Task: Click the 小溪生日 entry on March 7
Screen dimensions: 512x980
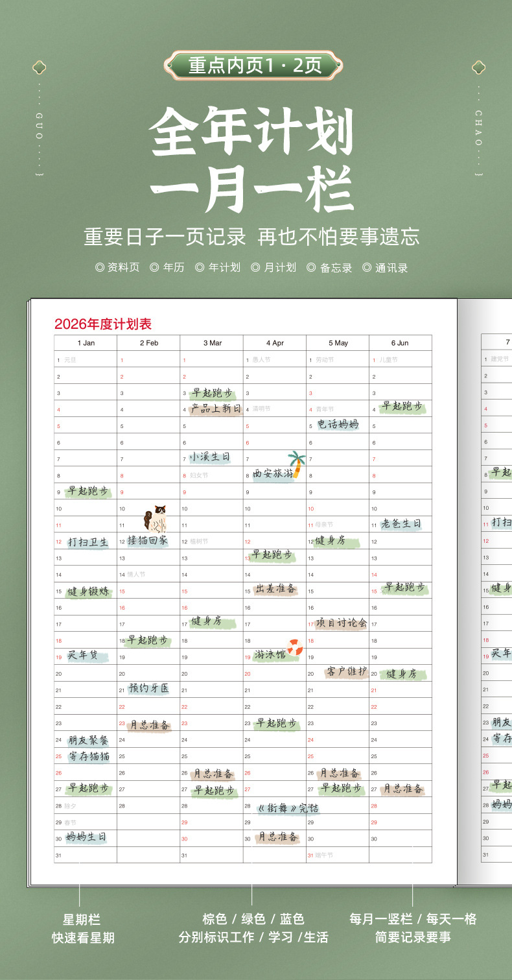Action: pyautogui.click(x=210, y=457)
